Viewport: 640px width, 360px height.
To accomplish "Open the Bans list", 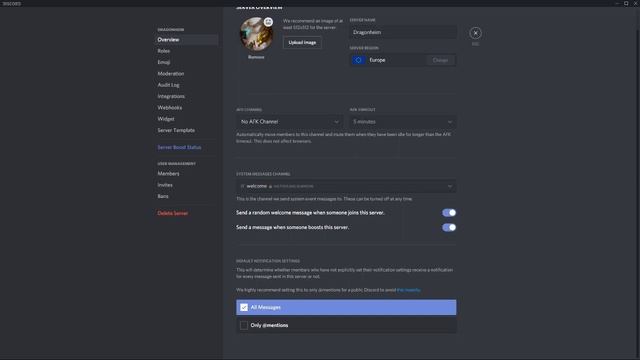I will click(x=163, y=196).
